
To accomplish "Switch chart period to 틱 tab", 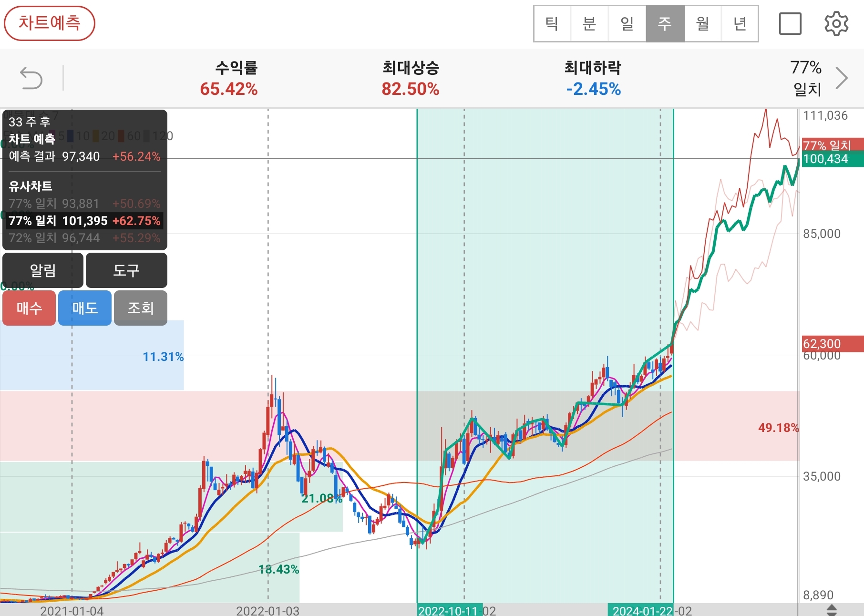I will tap(552, 24).
